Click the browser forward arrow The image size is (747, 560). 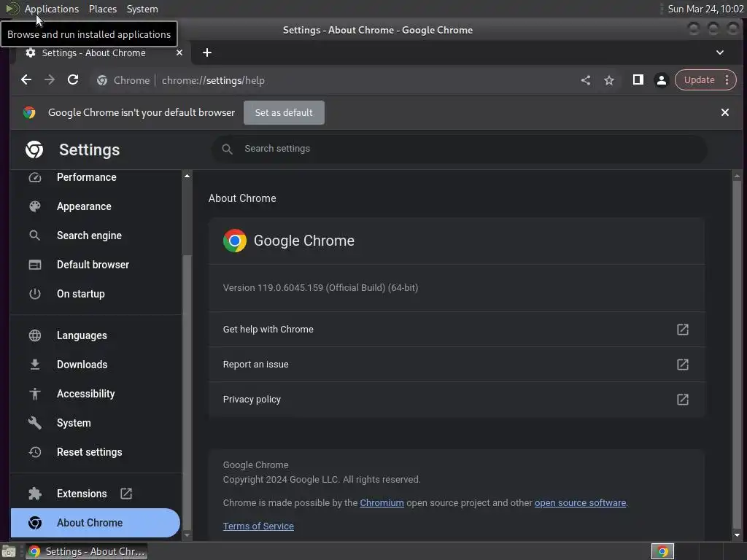coord(50,80)
